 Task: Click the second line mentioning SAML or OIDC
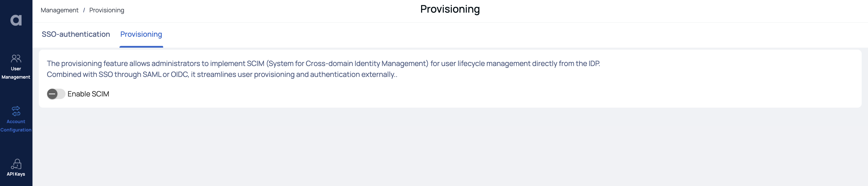[x=222, y=74]
